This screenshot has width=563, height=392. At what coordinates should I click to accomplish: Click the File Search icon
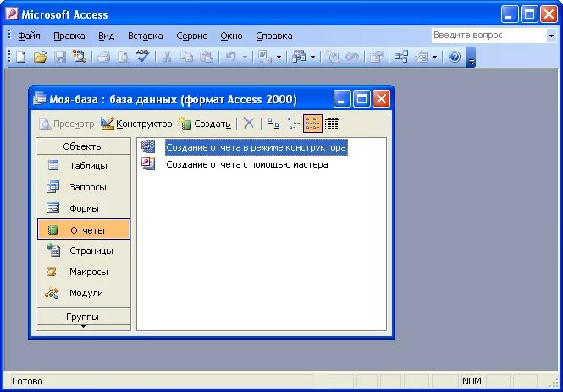(x=80, y=57)
